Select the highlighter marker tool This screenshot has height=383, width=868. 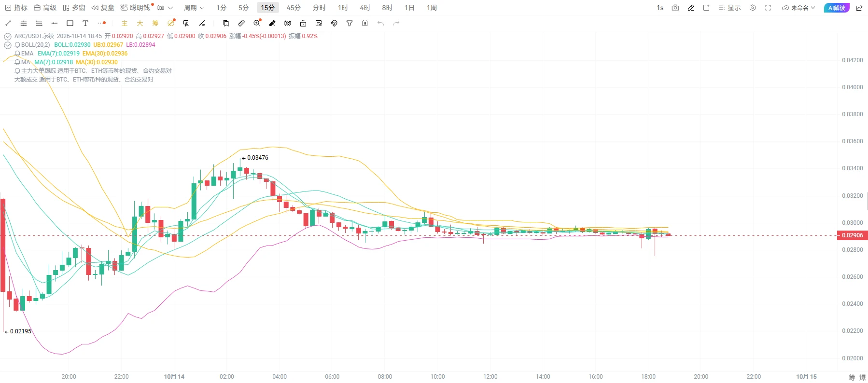click(272, 23)
